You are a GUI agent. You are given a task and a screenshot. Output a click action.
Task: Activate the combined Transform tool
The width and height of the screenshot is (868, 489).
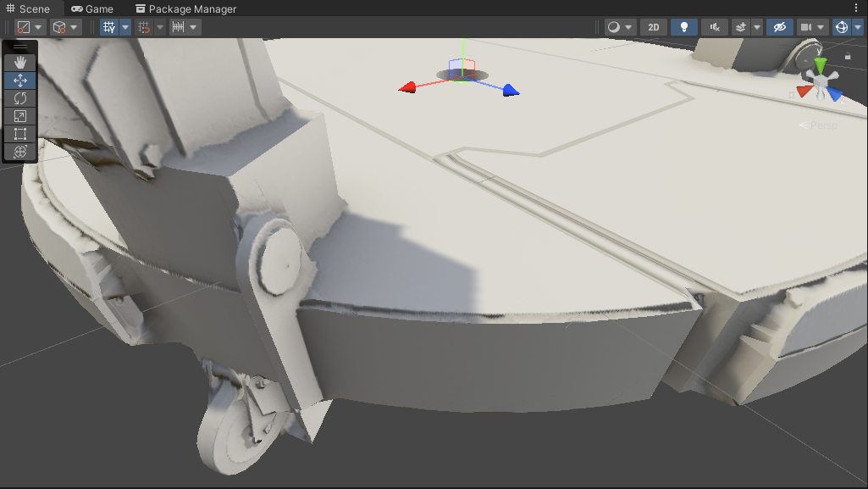tap(19, 152)
